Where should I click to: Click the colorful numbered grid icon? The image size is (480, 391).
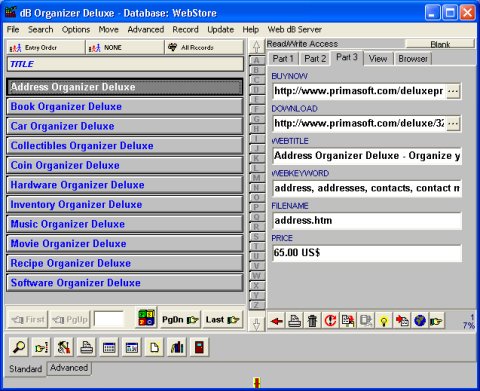tap(146, 318)
